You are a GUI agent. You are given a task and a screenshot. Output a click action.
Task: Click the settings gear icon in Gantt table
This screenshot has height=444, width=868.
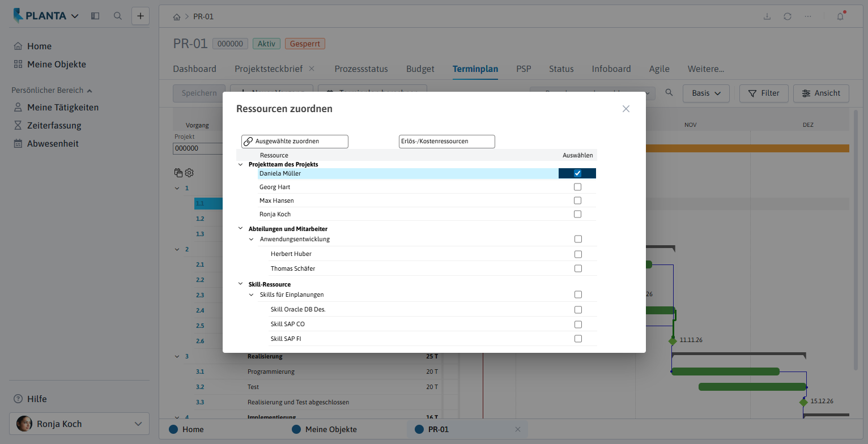tap(189, 173)
